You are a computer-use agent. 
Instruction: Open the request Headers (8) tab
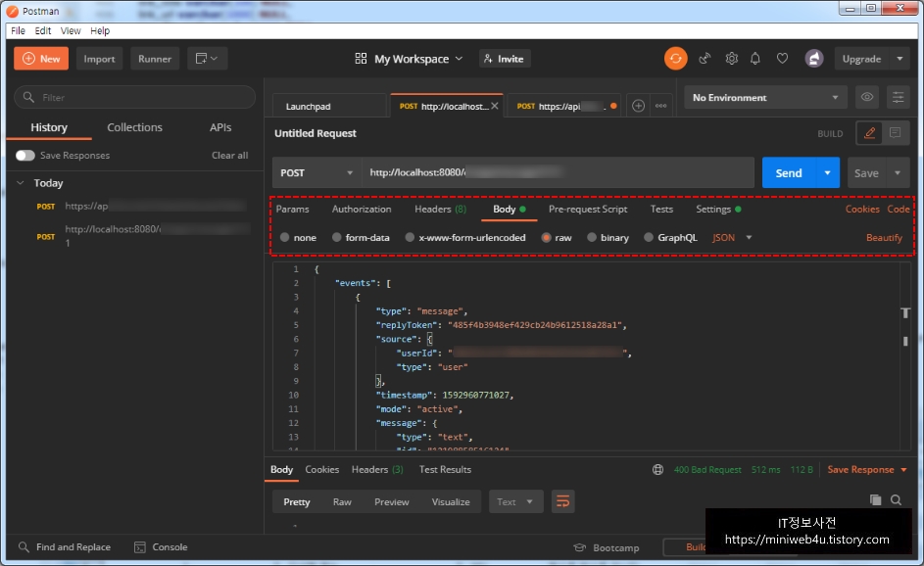pyautogui.click(x=440, y=210)
